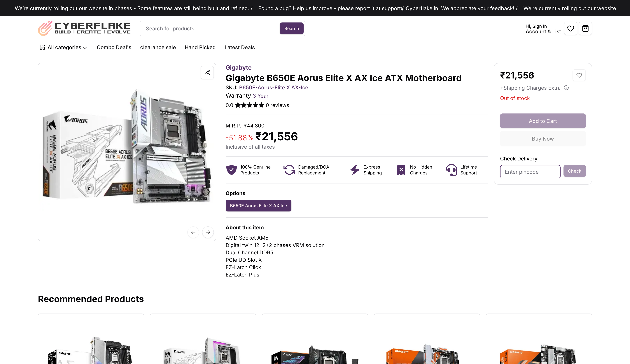Viewport: 630px width, 364px height.
Task: Open the wishlist heart in header
Action: pos(570,29)
